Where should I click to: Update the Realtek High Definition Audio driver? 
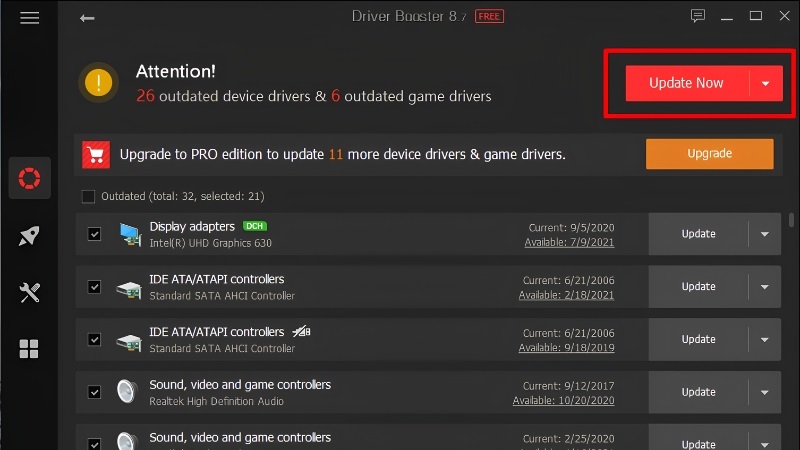point(698,392)
